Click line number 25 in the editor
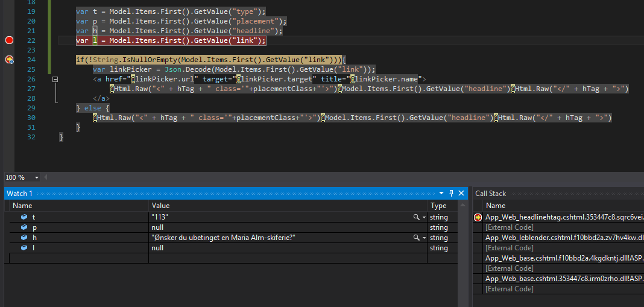Screen dimensions: 644x307 click(x=31, y=69)
